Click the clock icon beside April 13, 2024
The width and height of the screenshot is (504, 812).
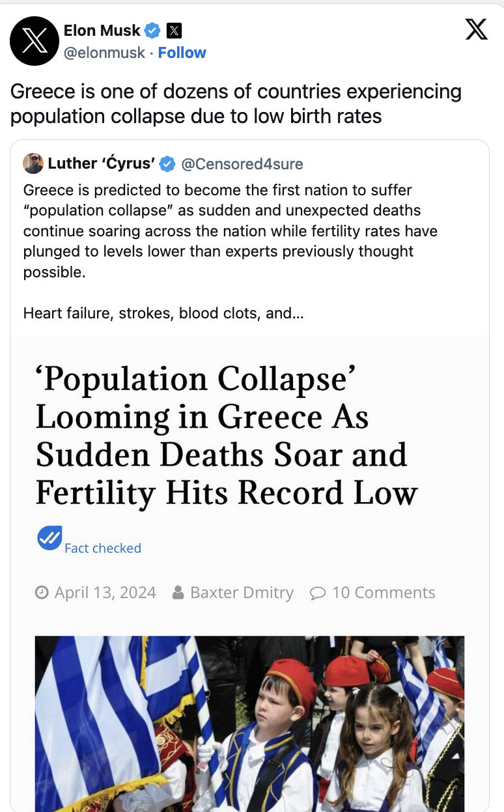[x=42, y=593]
